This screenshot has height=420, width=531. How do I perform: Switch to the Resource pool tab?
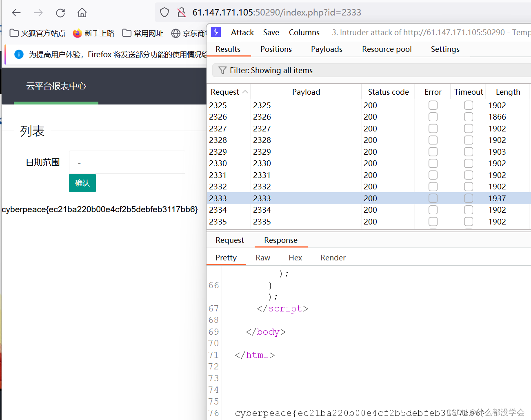coord(387,49)
